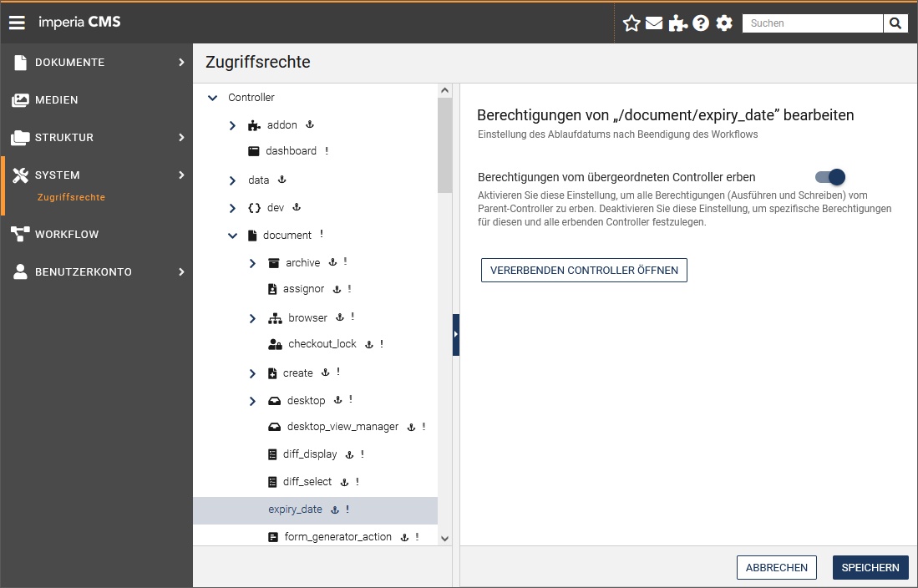
Task: Select the checkout_lock tree item
Action: tap(322, 344)
